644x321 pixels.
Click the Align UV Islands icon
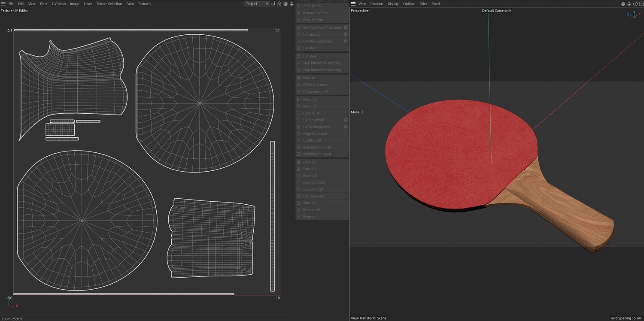(x=299, y=134)
